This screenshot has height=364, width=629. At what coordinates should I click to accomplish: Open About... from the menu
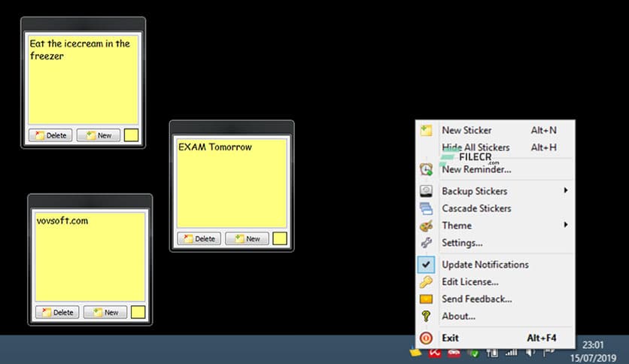pyautogui.click(x=495, y=317)
